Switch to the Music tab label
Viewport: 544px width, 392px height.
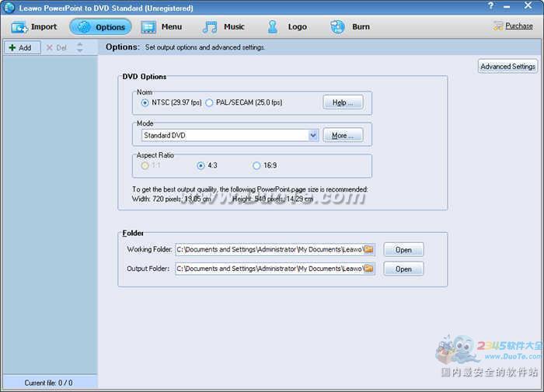[x=234, y=26]
